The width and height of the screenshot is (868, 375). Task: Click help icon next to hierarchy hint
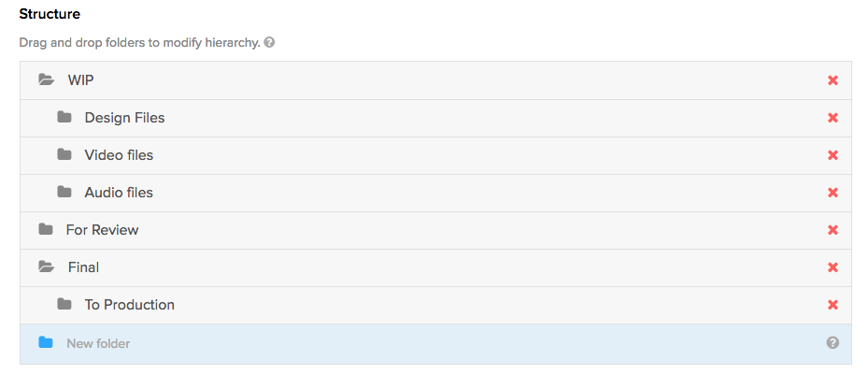tap(269, 43)
